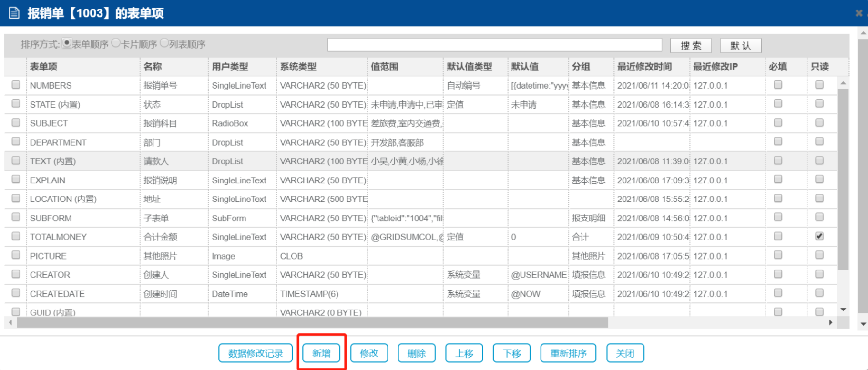The width and height of the screenshot is (868, 370).
Task: Click the 默认 button
Action: 740,46
